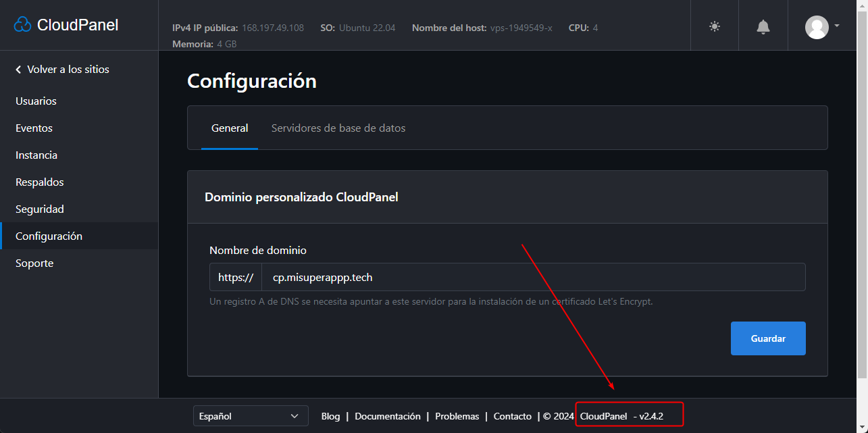Click the https:// prefix label
Viewport: 868px width, 433px height.
[x=236, y=277]
